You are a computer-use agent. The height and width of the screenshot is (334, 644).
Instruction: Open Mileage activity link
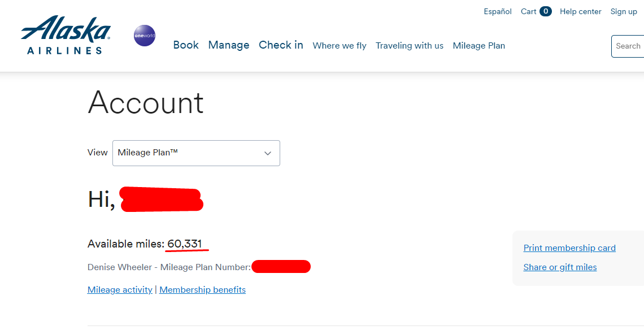coord(120,289)
